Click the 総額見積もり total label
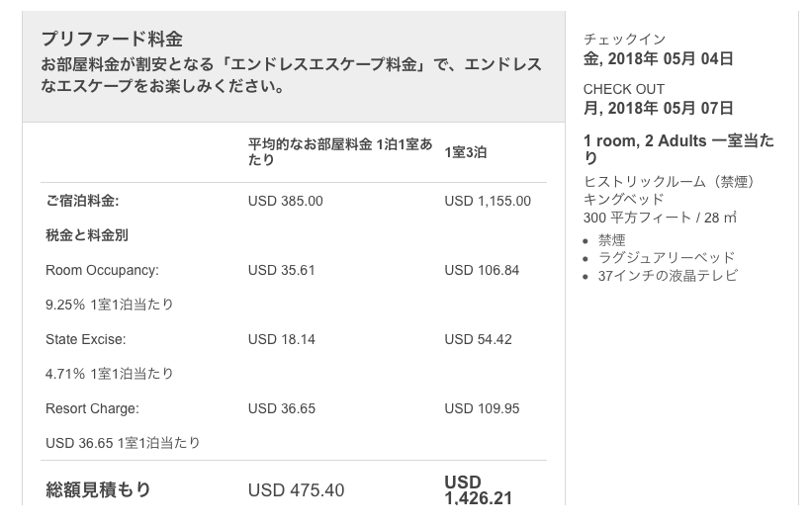Screen dimensions: 812x527 [x=98, y=489]
